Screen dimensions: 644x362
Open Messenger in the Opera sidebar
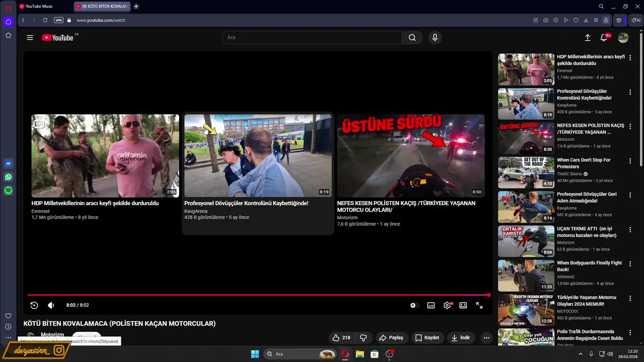(x=8, y=163)
